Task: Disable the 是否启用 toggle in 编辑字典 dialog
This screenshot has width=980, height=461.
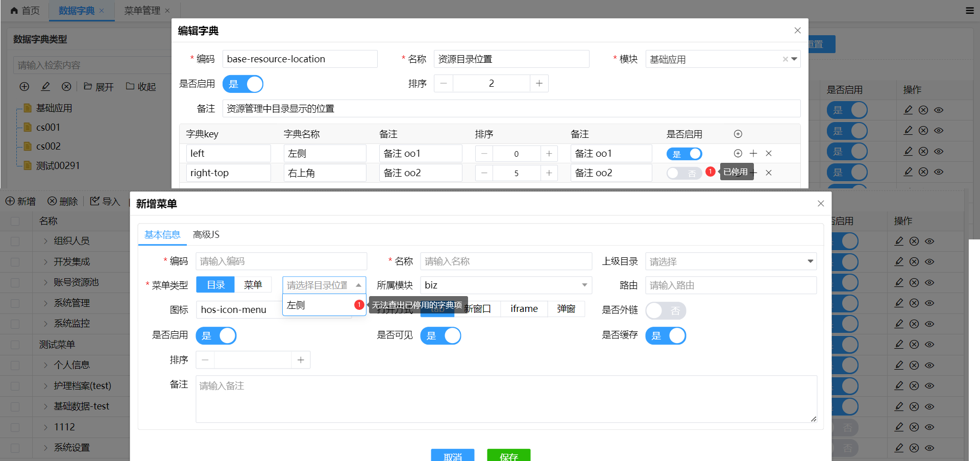Action: tap(243, 83)
